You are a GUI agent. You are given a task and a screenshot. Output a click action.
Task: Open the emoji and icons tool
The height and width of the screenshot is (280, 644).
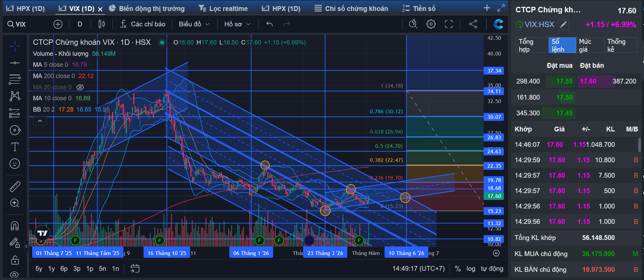point(15,164)
